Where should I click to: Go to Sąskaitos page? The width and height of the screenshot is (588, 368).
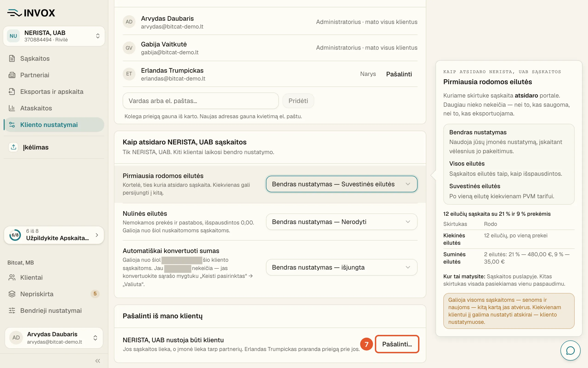click(54, 58)
